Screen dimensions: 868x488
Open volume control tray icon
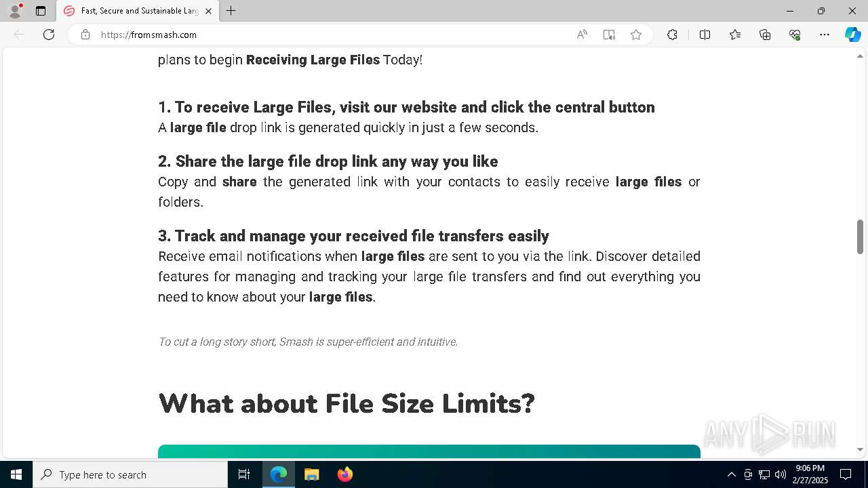click(781, 474)
